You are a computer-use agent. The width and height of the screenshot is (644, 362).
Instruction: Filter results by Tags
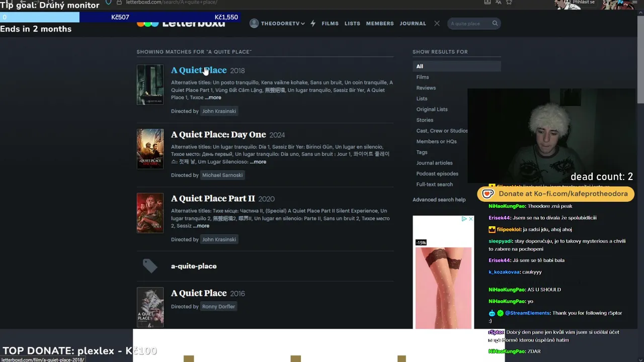point(422,152)
